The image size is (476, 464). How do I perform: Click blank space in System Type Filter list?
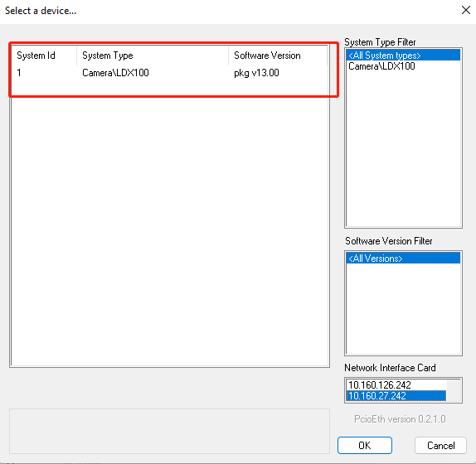point(403,148)
